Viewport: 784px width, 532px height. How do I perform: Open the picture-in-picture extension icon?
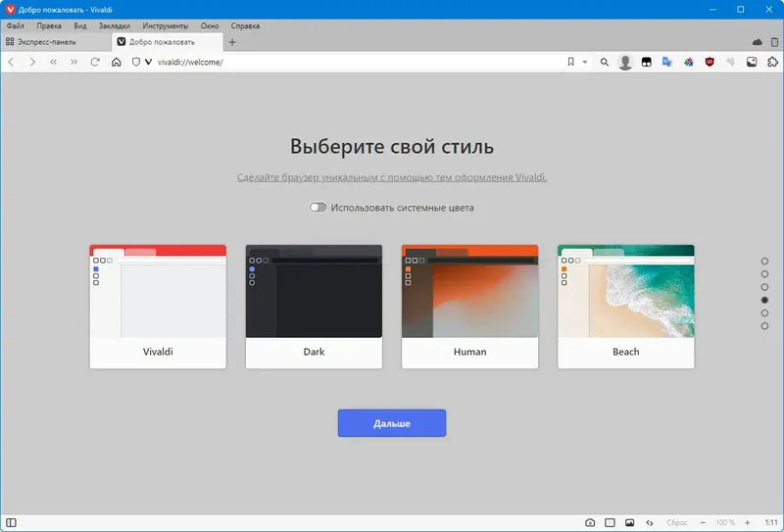(752, 62)
